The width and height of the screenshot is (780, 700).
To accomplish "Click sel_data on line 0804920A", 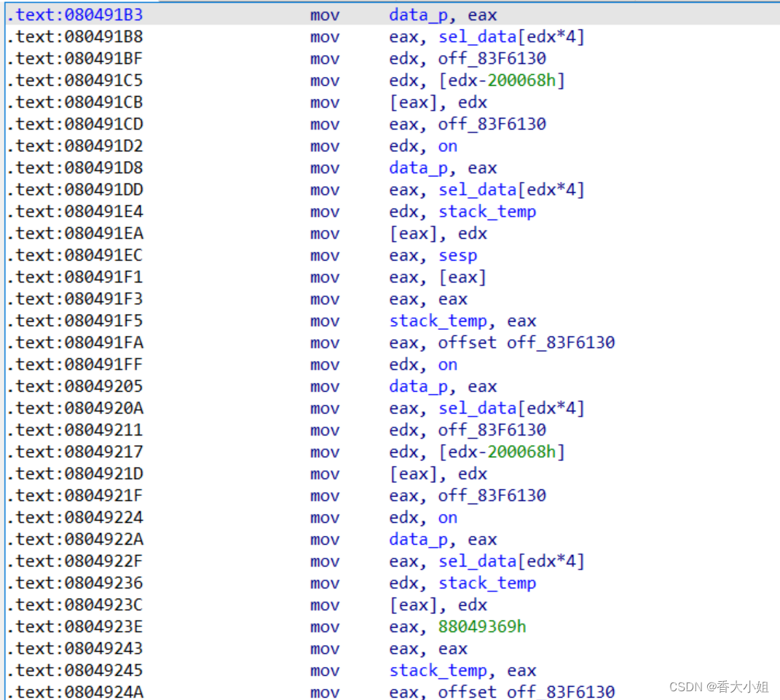I will point(478,409).
